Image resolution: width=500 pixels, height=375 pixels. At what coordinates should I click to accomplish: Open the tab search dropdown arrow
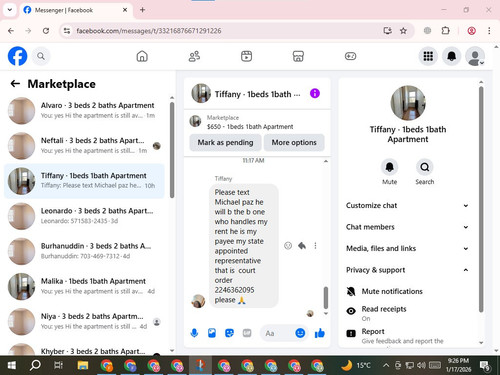coord(10,10)
